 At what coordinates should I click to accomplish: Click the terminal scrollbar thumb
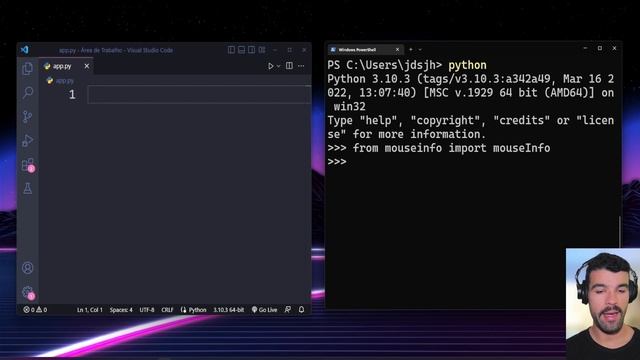point(619,231)
